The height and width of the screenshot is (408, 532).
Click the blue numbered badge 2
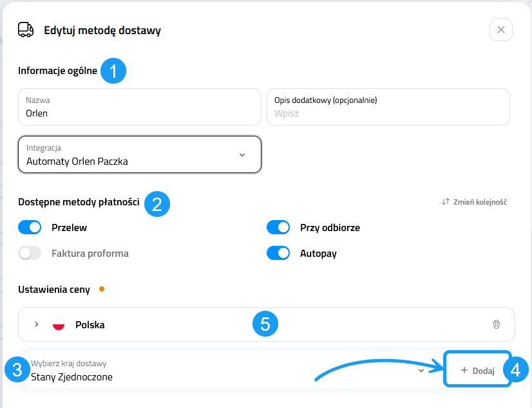[157, 203]
